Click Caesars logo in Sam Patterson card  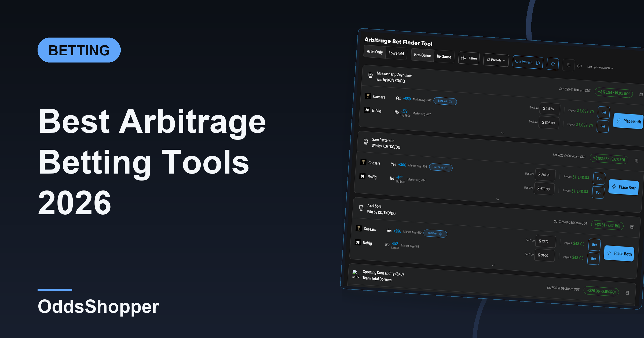(363, 162)
